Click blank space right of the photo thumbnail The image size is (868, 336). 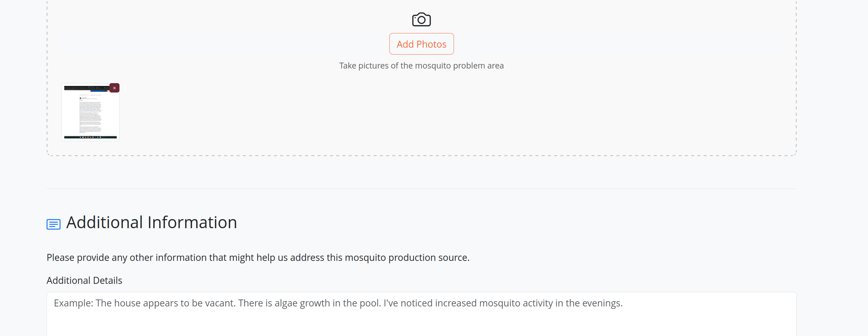[x=417, y=112]
